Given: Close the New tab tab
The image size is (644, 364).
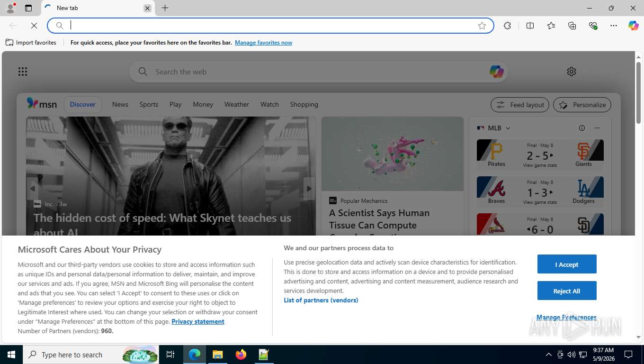Looking at the screenshot, I should 147,8.
